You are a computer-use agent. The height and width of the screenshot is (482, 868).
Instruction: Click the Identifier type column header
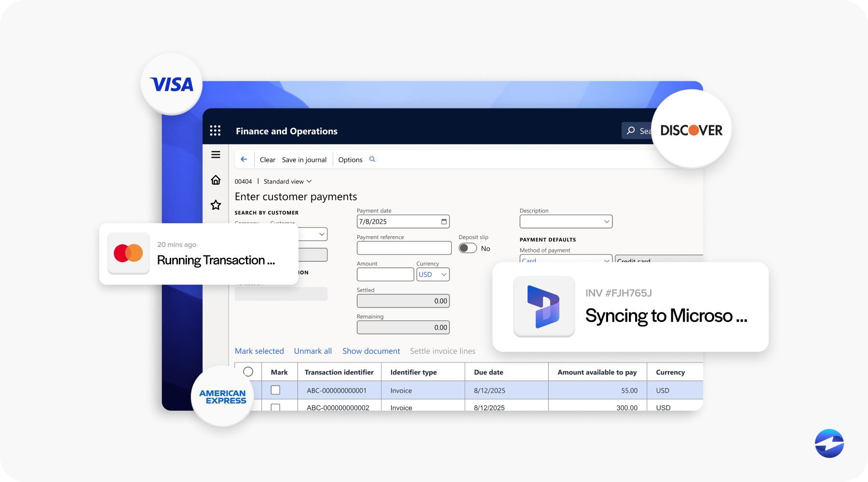coord(413,372)
